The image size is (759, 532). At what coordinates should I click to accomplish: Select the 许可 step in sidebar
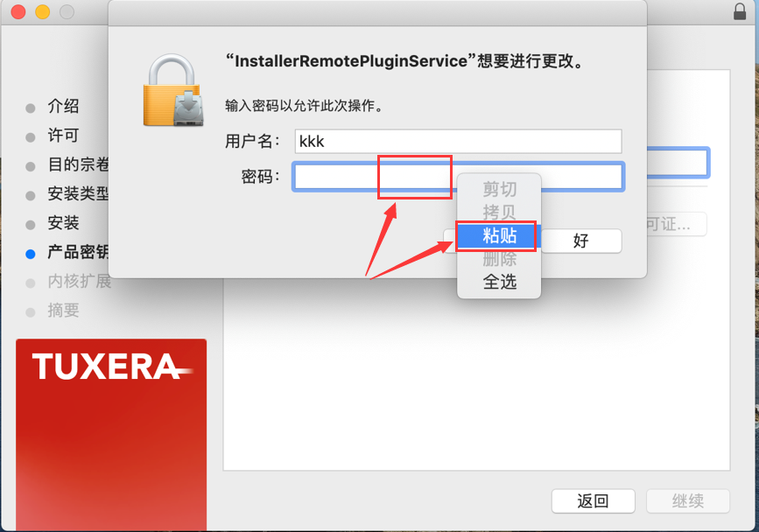click(63, 135)
